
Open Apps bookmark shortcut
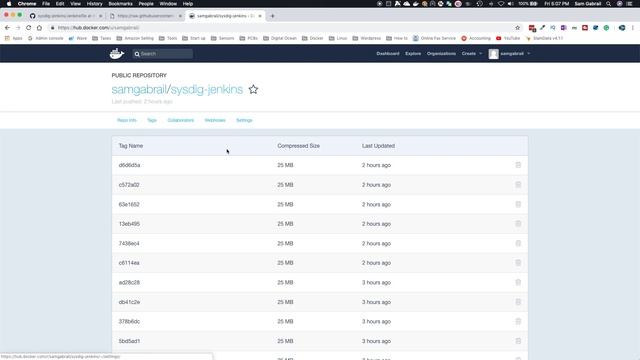(x=13, y=38)
